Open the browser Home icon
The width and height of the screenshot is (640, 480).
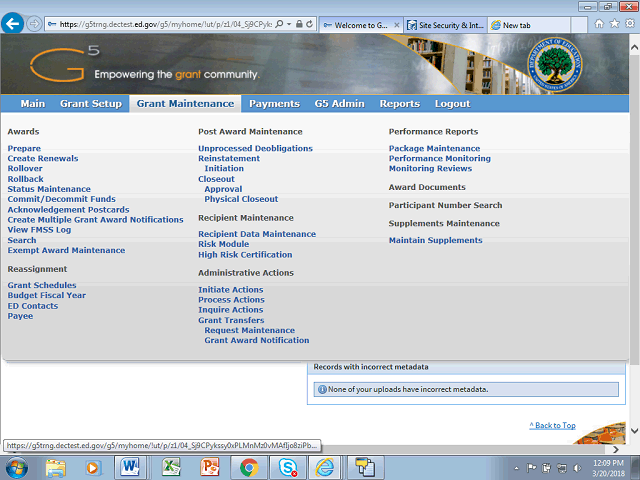click(x=599, y=24)
